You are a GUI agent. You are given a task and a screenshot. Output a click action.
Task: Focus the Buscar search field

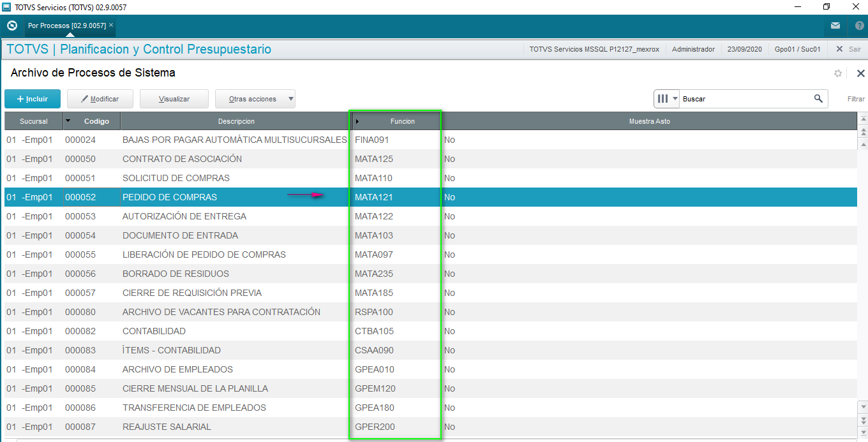pos(746,99)
